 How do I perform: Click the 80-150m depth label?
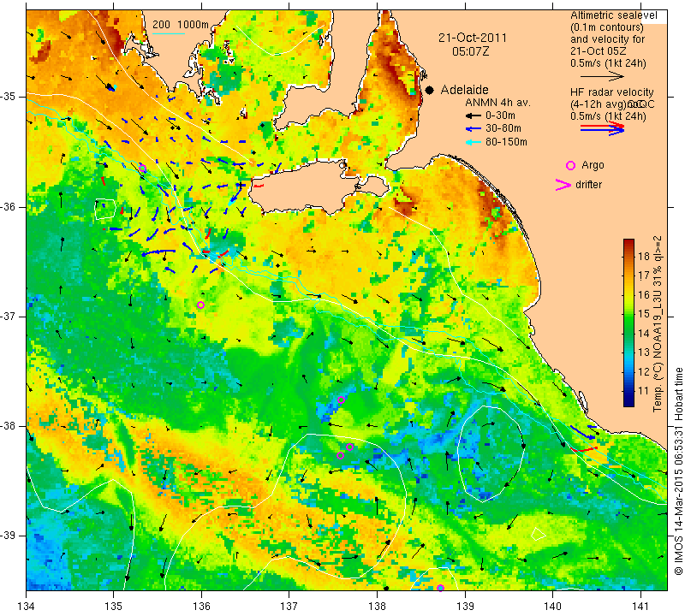[506, 142]
